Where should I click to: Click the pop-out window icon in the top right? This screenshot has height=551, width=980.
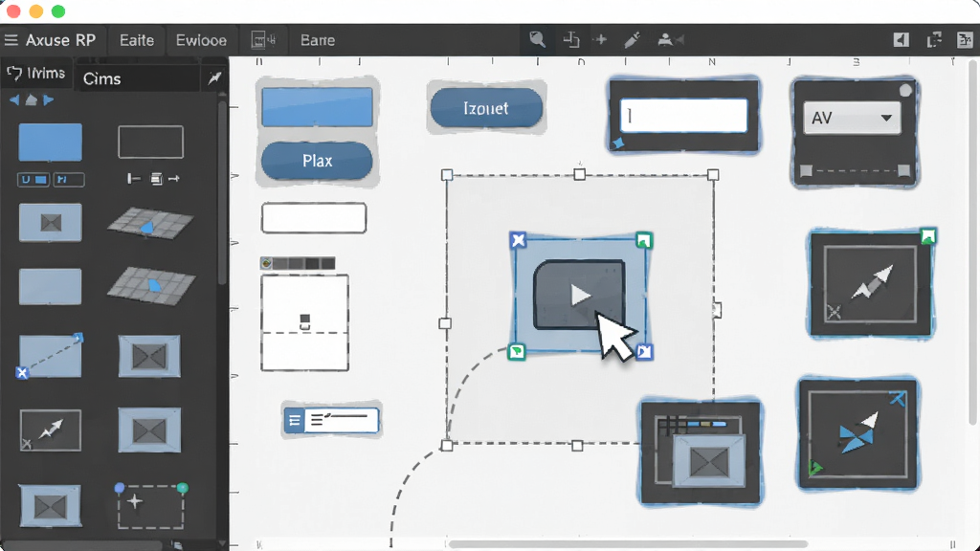[x=934, y=39]
